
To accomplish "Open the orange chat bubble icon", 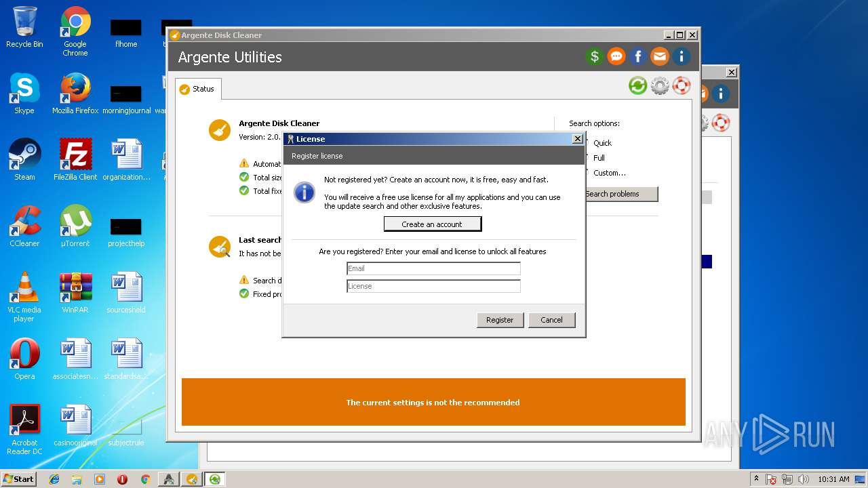I will (616, 57).
